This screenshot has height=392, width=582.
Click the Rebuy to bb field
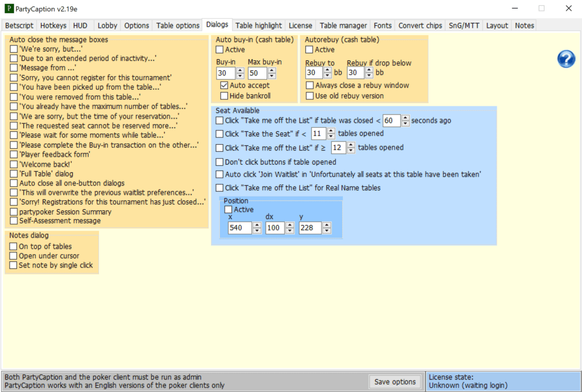pos(314,73)
